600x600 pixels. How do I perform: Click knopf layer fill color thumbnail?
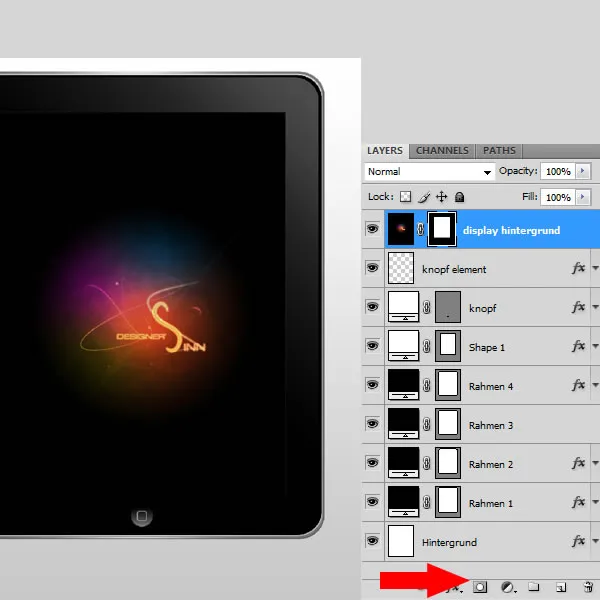(403, 307)
